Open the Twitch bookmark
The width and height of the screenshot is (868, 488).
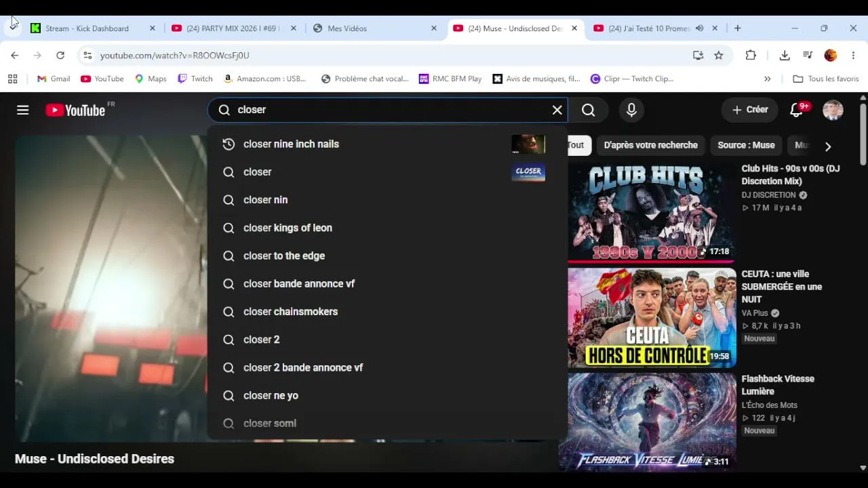pos(195,79)
